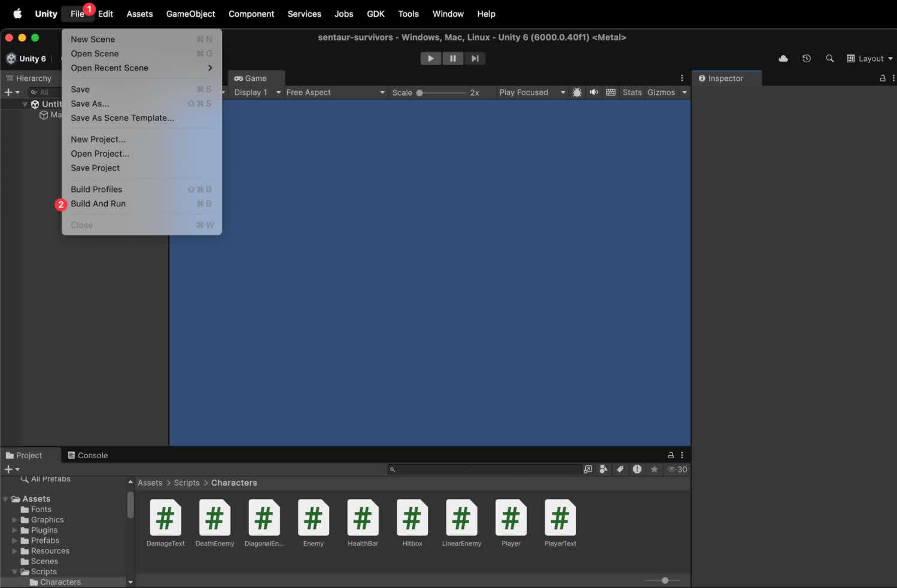Choose New Scene from File menu

(x=142, y=39)
